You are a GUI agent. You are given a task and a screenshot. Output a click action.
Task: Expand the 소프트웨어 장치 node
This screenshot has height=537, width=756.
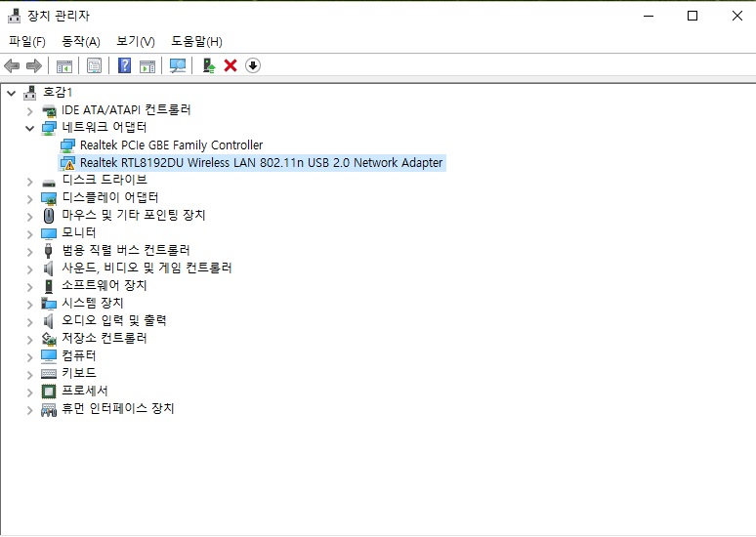[30, 287]
